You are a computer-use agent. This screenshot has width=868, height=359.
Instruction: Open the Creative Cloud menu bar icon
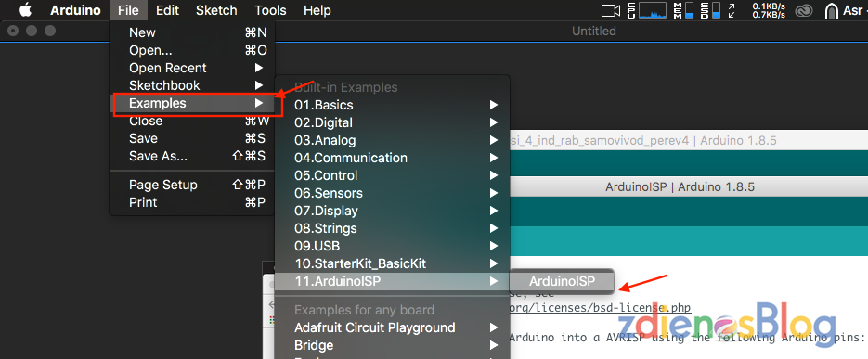[x=803, y=10]
